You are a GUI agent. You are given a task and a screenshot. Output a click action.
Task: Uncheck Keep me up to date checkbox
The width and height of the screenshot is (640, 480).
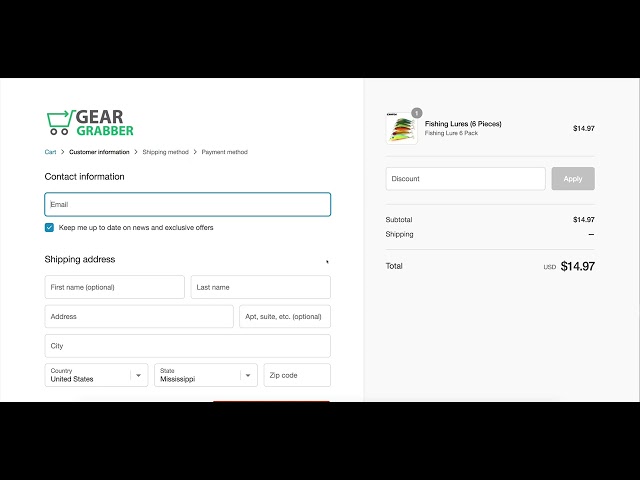(x=49, y=227)
